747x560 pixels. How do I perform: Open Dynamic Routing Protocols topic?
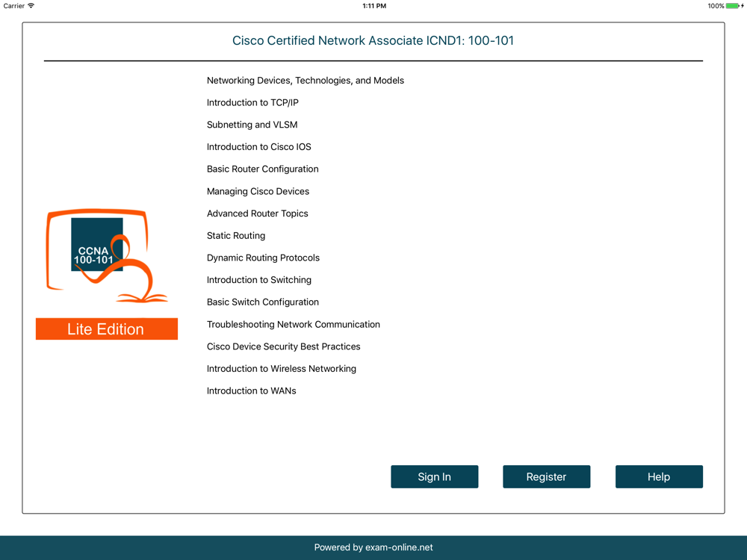coord(263,258)
